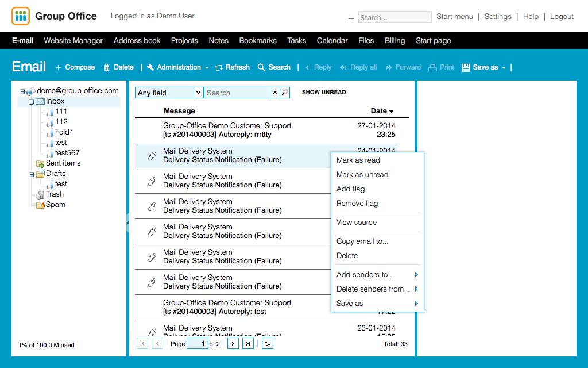Clear search field with x icon
This screenshot has width=588, height=368.
click(274, 93)
